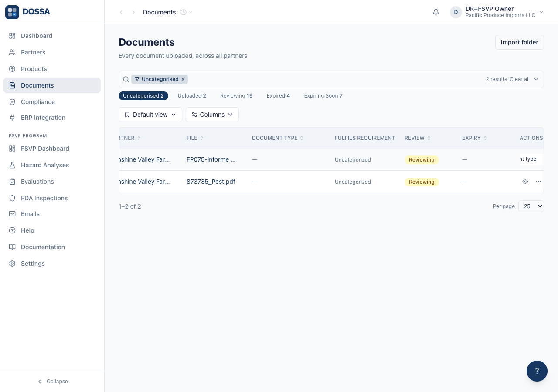Viewport: 558px width, 392px height.
Task: Expand the filter bar chevron
Action: coord(536,79)
